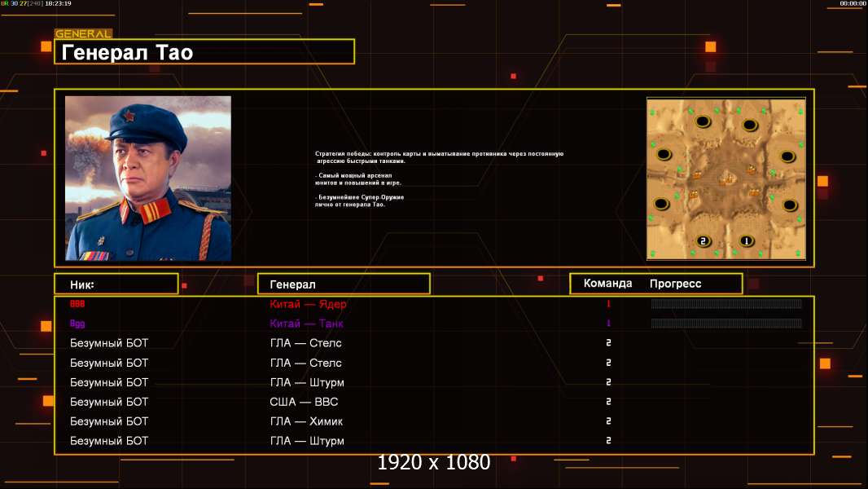Click the 'Генерал Тао' title field
868x489 pixels.
(x=204, y=52)
